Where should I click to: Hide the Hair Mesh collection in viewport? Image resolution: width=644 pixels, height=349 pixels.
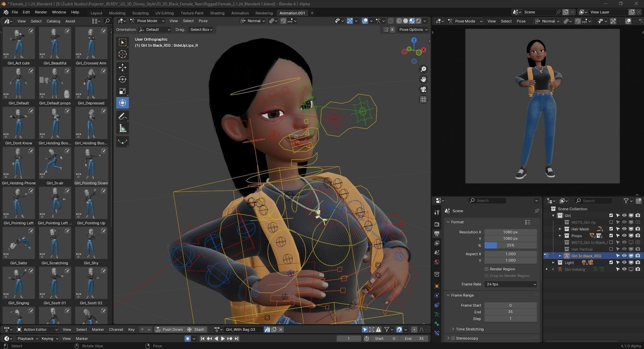click(625, 229)
